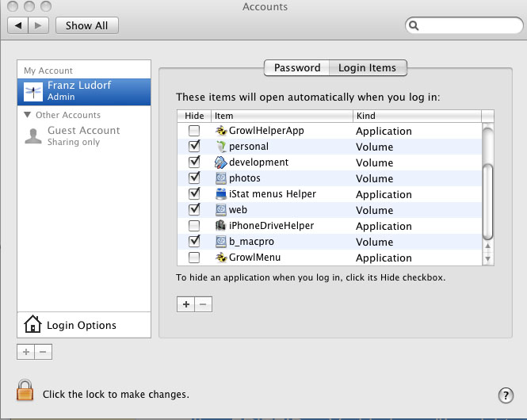The height and width of the screenshot is (420, 527).
Task: Enable Hide checkbox for GrowlHelperApp
Action: pos(193,131)
